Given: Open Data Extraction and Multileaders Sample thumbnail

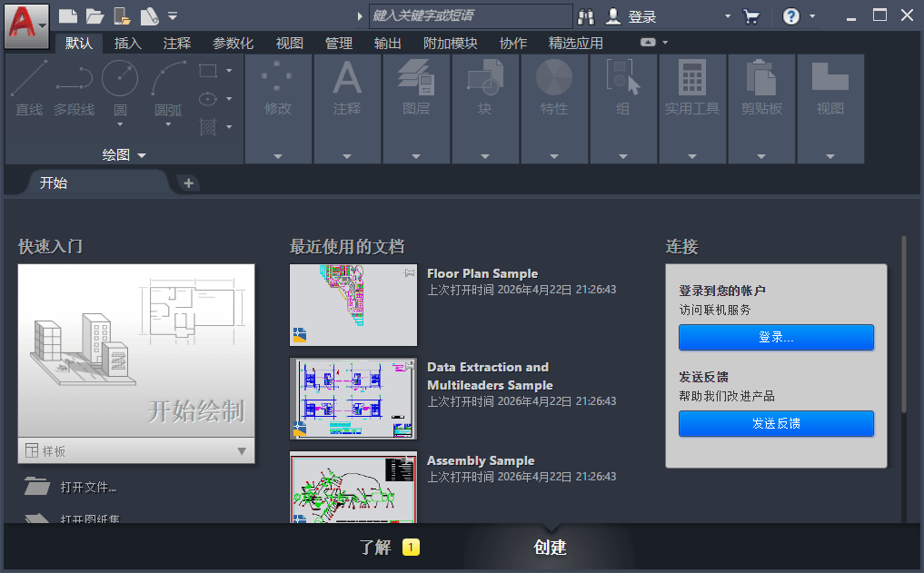Looking at the screenshot, I should click(x=353, y=399).
